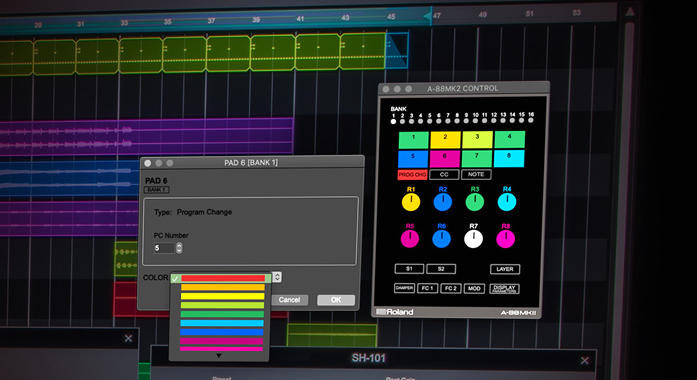Adjust PC Number stepper arrows

click(x=179, y=248)
